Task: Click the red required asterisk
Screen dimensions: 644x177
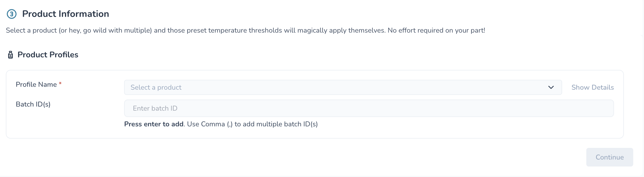Action: tap(60, 84)
